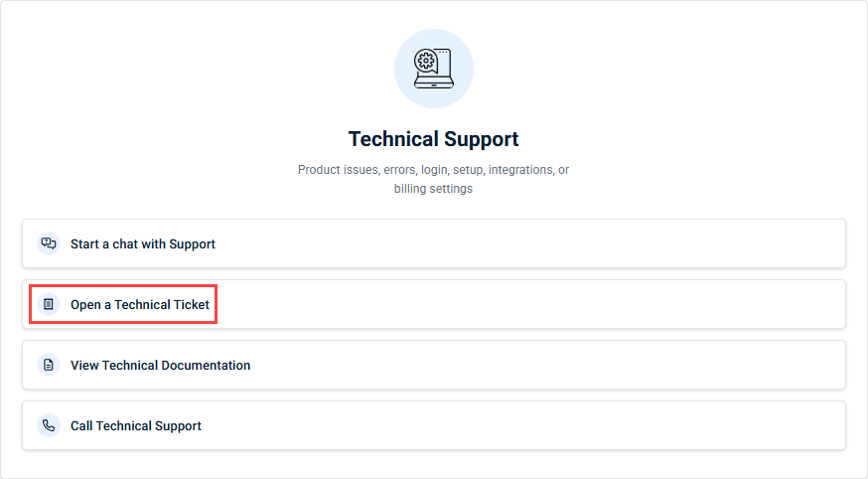The width and height of the screenshot is (868, 479).
Task: Click the empty right end of the ticket option row
Action: 795,304
